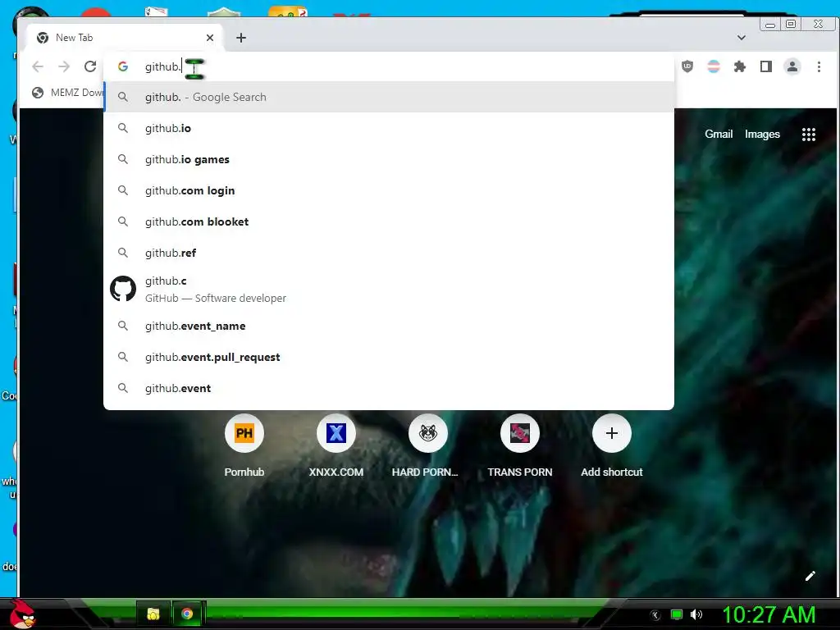Click the GitHub octocat logo in suggestions
The image size is (840, 630).
[123, 290]
